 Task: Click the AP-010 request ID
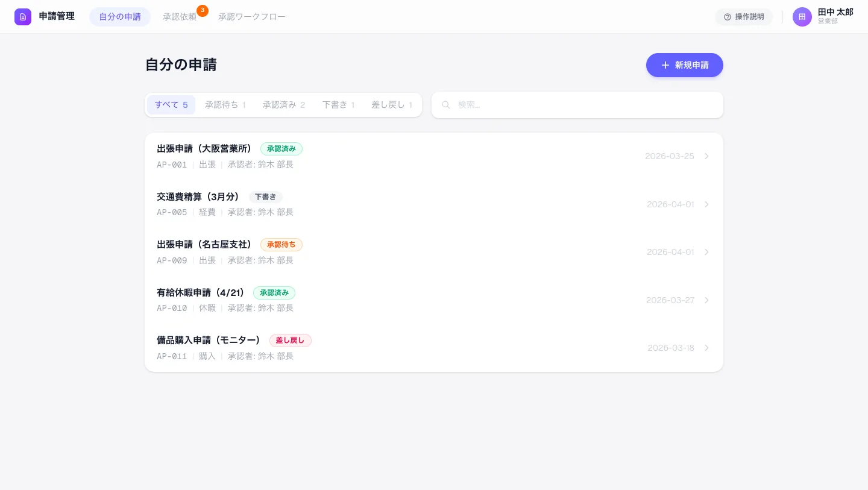[x=172, y=308]
